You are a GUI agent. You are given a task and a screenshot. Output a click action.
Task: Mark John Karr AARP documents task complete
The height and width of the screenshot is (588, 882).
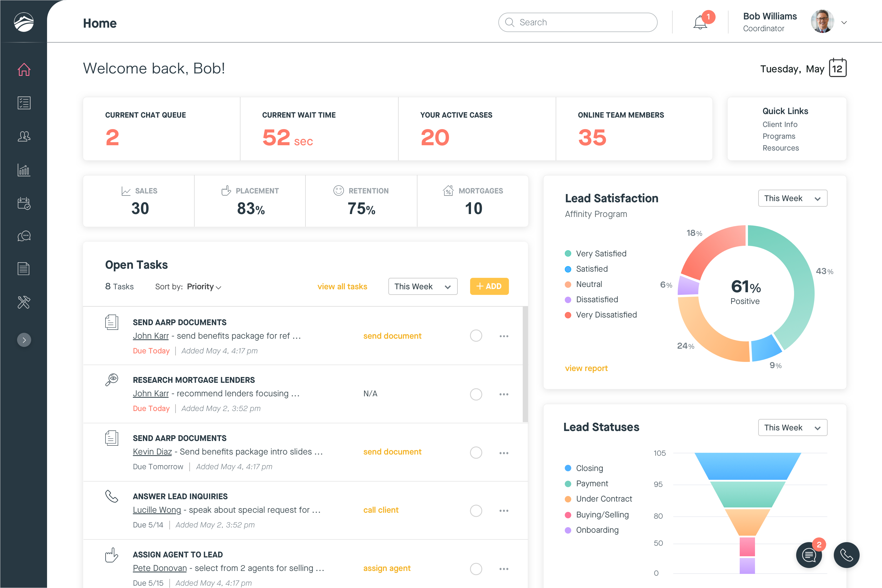(x=476, y=336)
